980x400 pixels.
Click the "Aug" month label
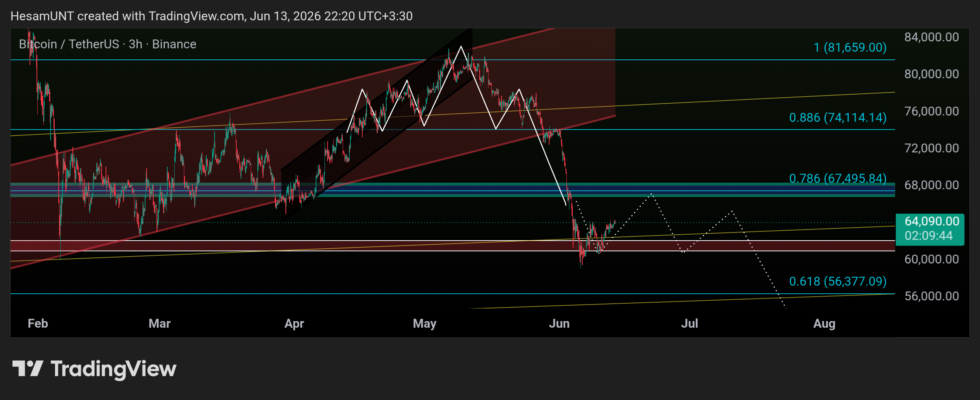(824, 324)
